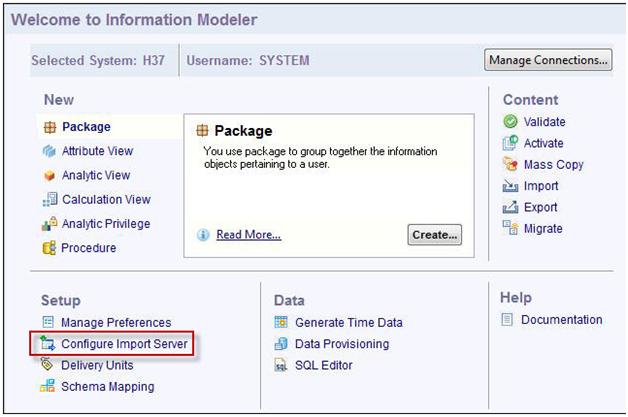Click the Attribute View icon
This screenshot has height=417, width=628.
tap(49, 151)
